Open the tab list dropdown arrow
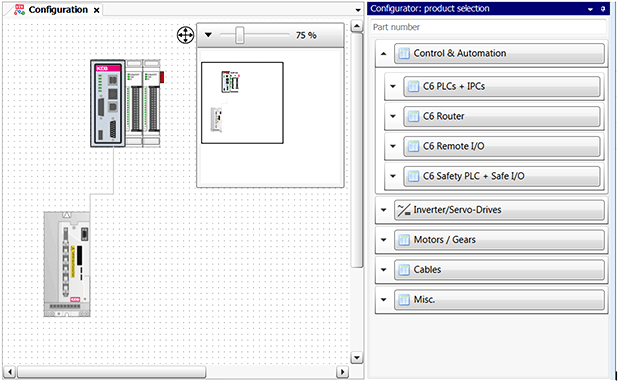 click(358, 10)
